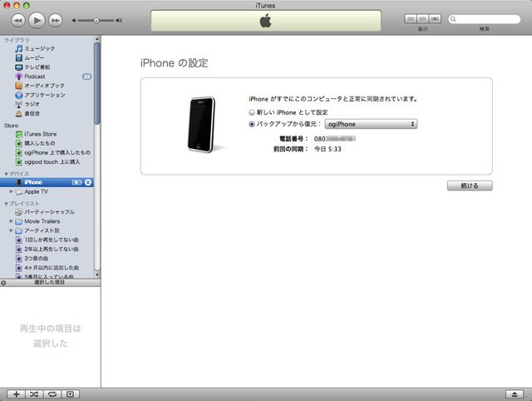Click the 続ける continue button
Image resolution: width=532 pixels, height=401 pixels.
point(470,186)
